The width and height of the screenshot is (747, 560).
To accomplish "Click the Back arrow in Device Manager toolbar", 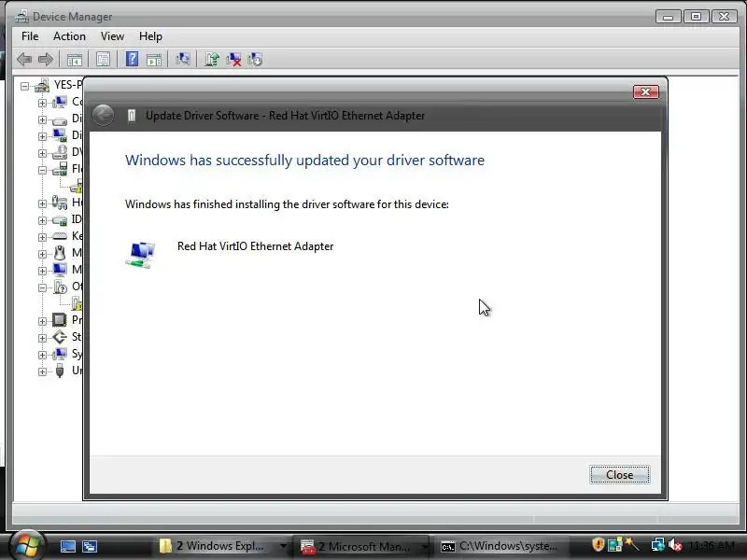I will pyautogui.click(x=24, y=60).
